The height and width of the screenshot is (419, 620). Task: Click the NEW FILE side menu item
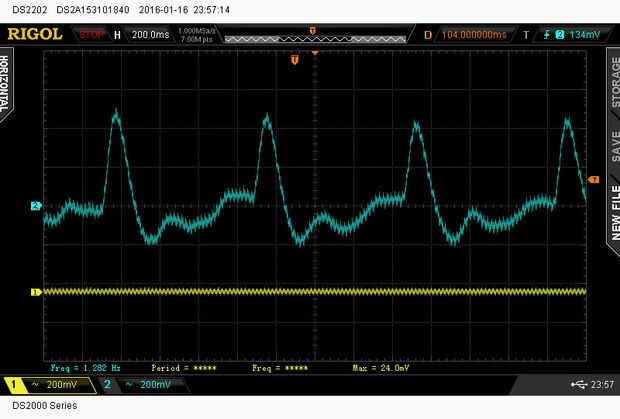615,213
